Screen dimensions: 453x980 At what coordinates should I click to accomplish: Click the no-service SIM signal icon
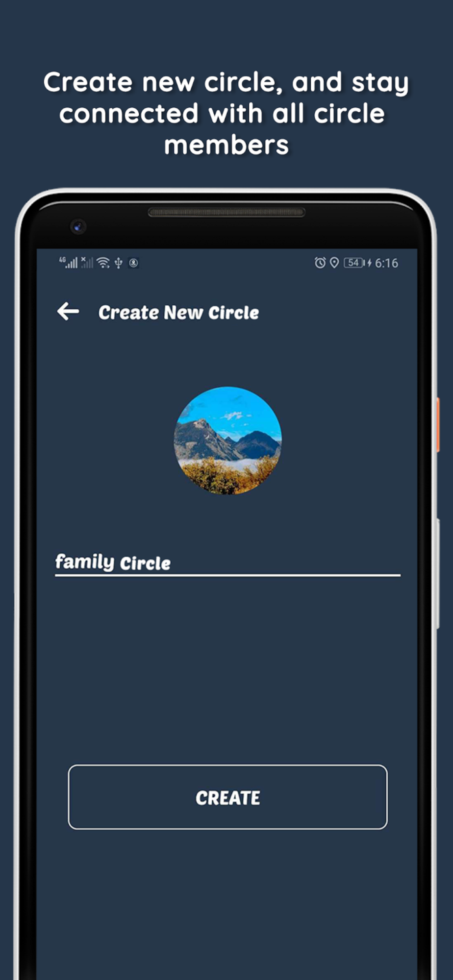click(x=87, y=263)
